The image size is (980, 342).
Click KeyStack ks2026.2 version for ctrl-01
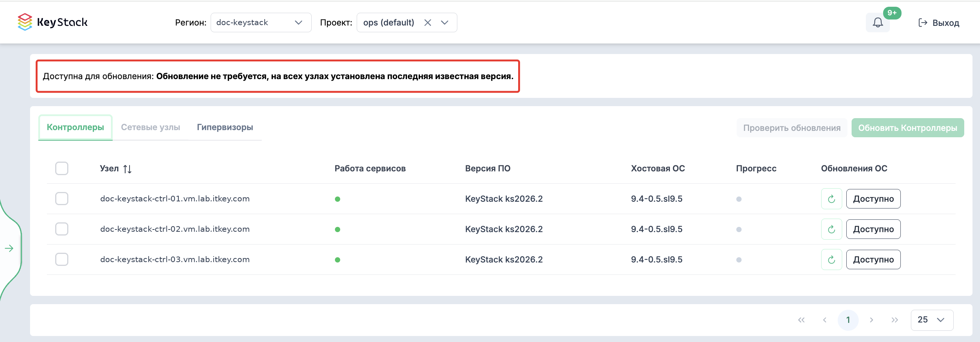(504, 199)
